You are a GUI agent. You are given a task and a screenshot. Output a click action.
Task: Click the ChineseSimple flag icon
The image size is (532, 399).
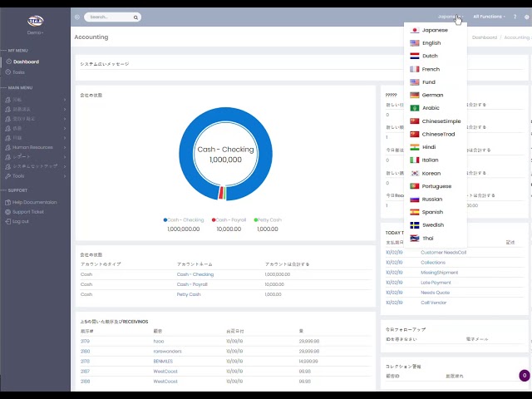[x=415, y=121]
